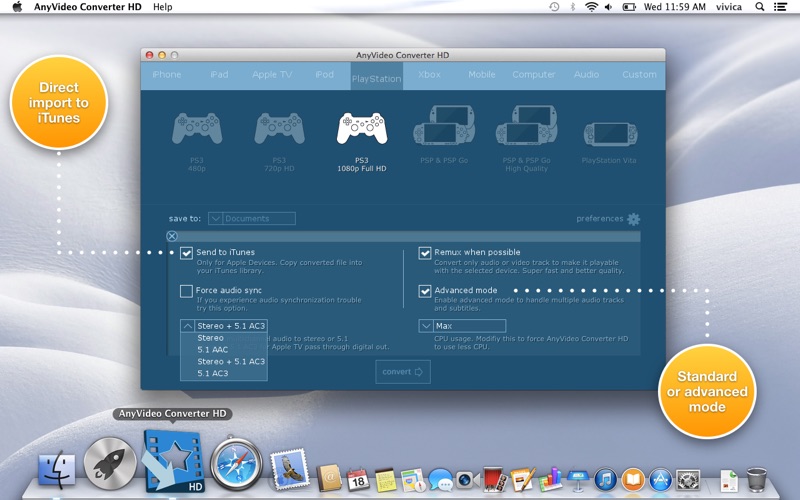
Task: Click the preferences text link
Action: (x=599, y=219)
